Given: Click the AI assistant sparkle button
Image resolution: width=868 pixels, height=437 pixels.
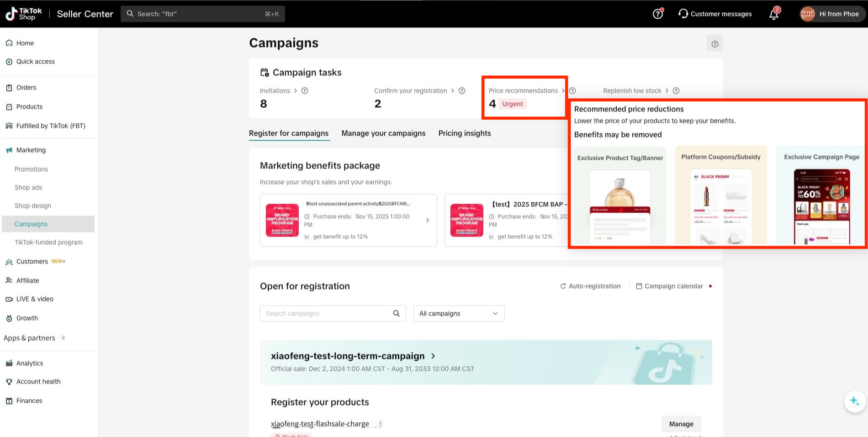Looking at the screenshot, I should [854, 401].
